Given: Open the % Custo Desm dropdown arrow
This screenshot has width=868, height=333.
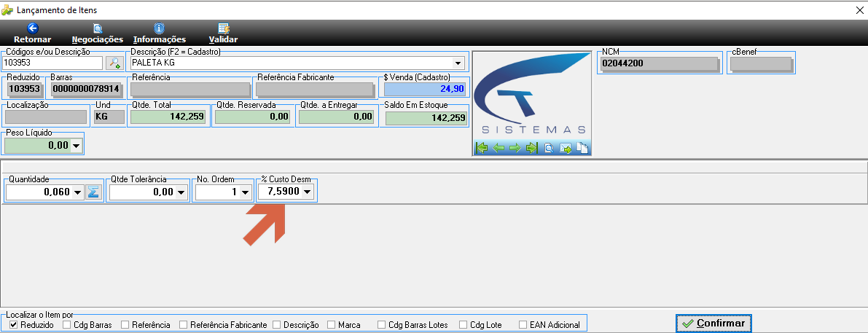Looking at the screenshot, I should [x=308, y=192].
